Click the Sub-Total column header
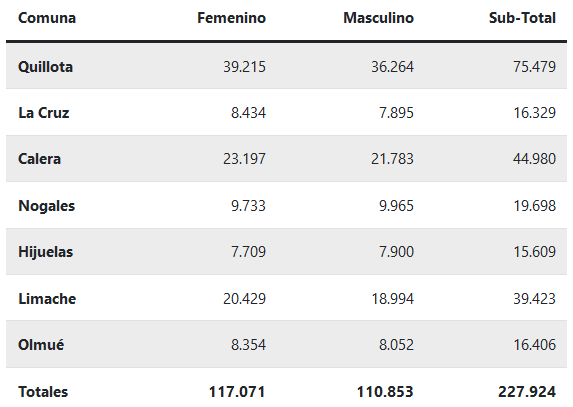The image size is (573, 407). (x=522, y=18)
